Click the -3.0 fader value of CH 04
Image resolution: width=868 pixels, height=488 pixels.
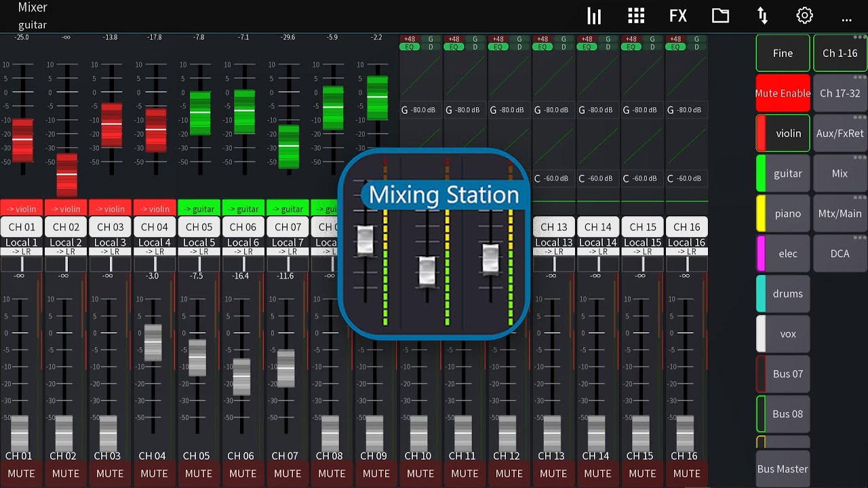152,276
